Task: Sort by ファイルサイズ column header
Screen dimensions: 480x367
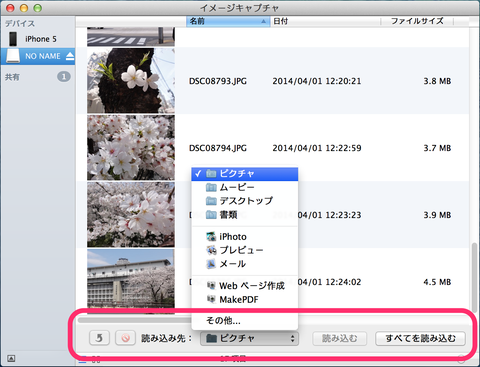Action: [x=417, y=21]
